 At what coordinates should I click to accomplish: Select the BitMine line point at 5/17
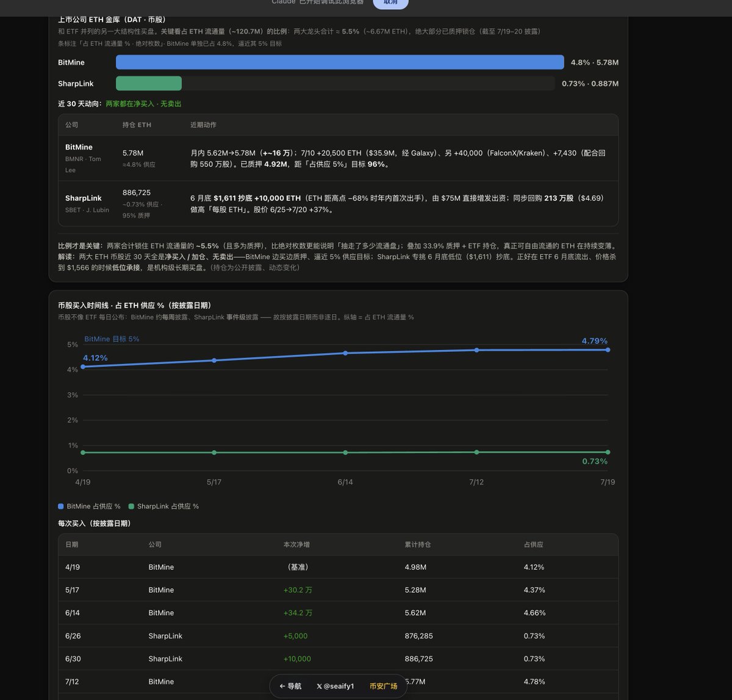[214, 360]
